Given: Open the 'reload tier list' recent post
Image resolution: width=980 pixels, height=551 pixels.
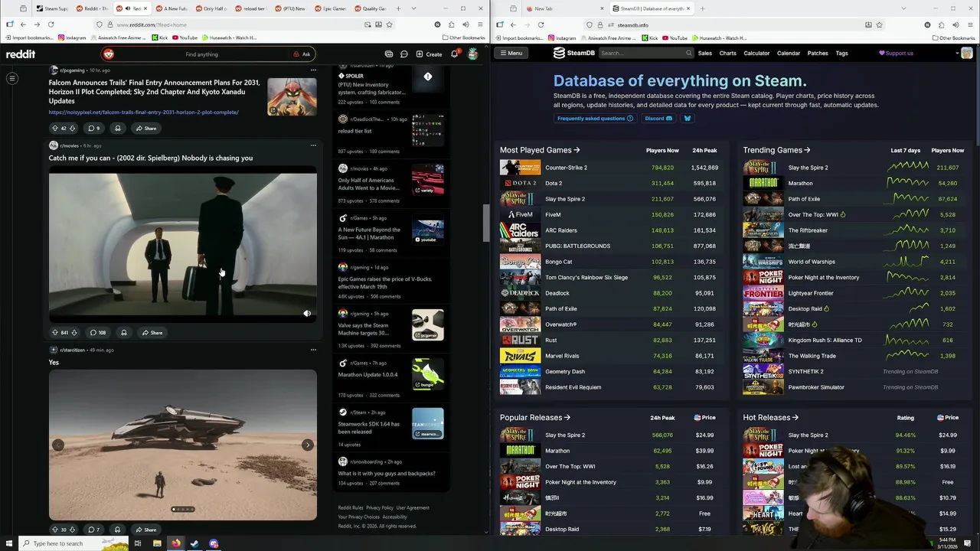Looking at the screenshot, I should [x=354, y=131].
